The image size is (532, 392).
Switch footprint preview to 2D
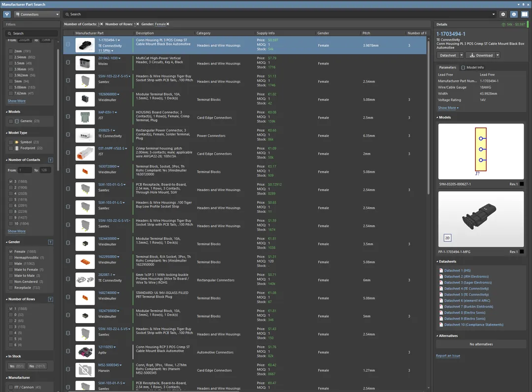tap(447, 238)
